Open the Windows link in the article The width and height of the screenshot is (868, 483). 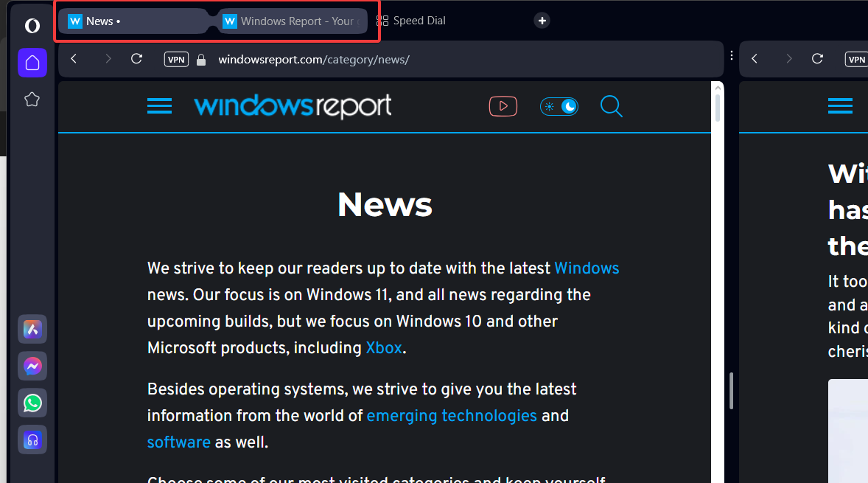click(x=587, y=268)
